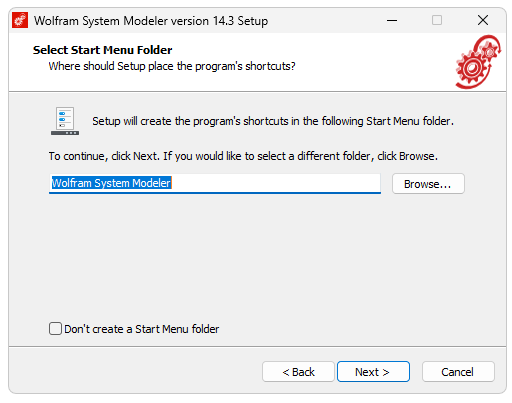Click the Wolfram icon in the title bar
This screenshot has width=512, height=403.
pyautogui.click(x=20, y=20)
